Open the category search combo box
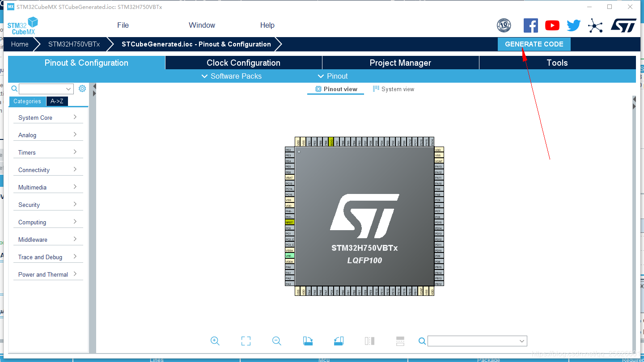The width and height of the screenshot is (644, 362). coord(46,89)
